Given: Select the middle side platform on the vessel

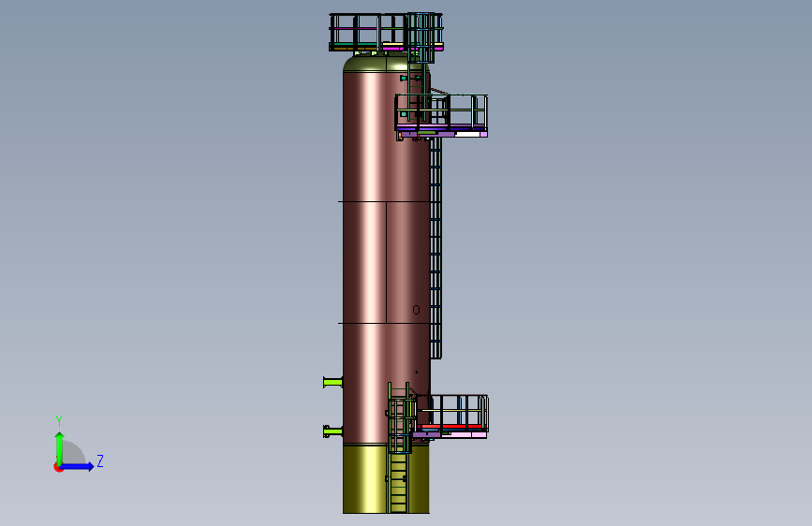Looking at the screenshot, I should coord(441,116).
